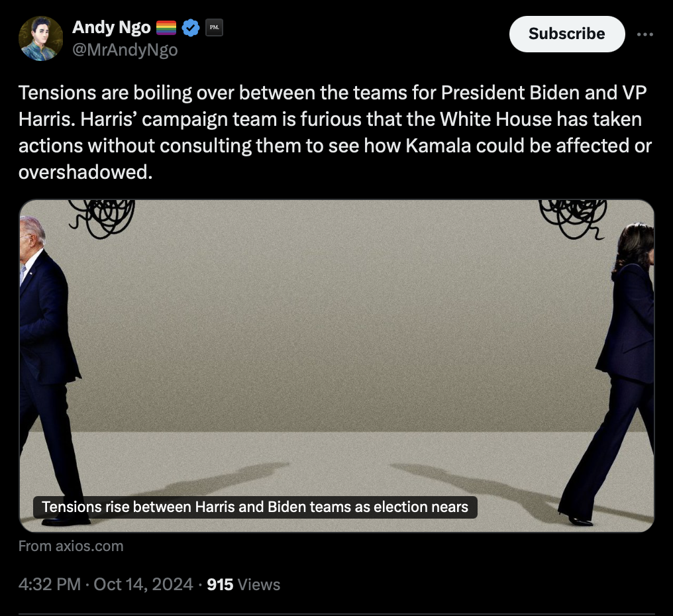The image size is (673, 616).
Task: Open Andy Ngo's profile avatar
Action: pyautogui.click(x=40, y=38)
